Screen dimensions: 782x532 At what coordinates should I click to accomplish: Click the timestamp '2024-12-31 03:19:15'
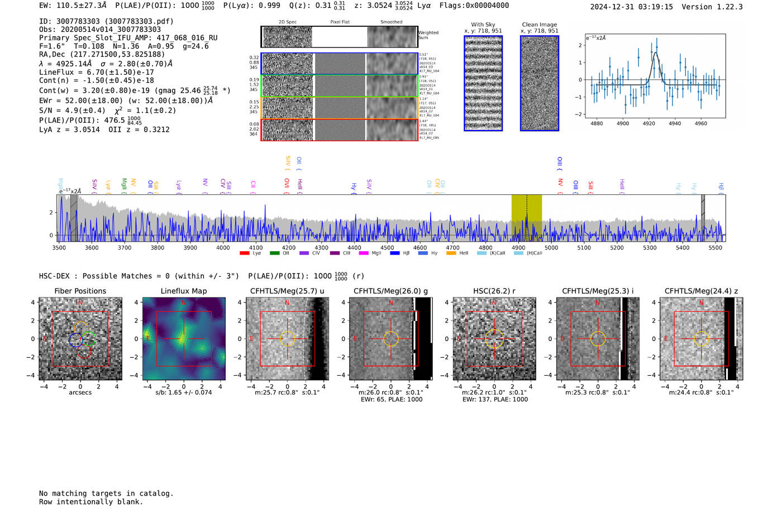(x=631, y=7)
